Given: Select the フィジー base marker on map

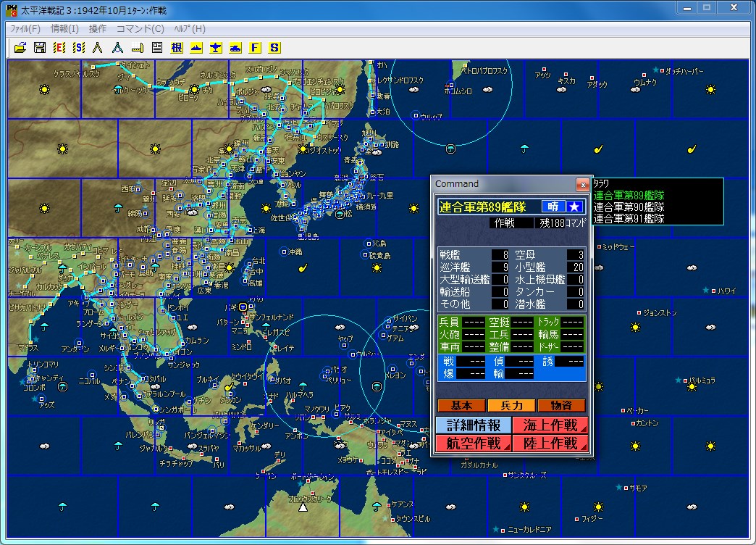Looking at the screenshot, I should point(577,519).
